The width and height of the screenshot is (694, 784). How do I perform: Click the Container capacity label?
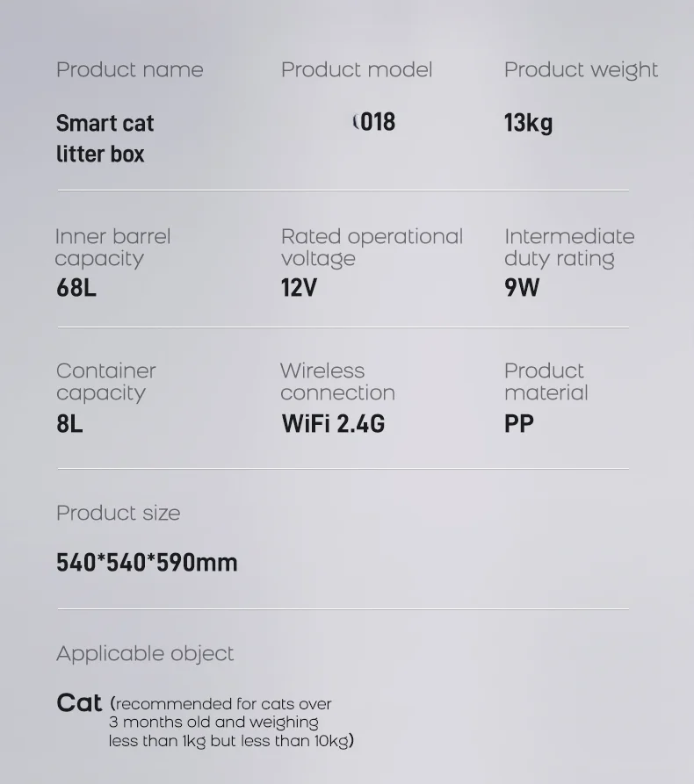pyautogui.click(x=105, y=382)
